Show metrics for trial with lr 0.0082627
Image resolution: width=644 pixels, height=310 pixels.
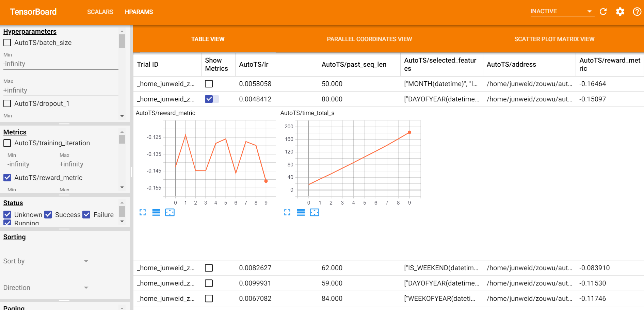tap(209, 268)
